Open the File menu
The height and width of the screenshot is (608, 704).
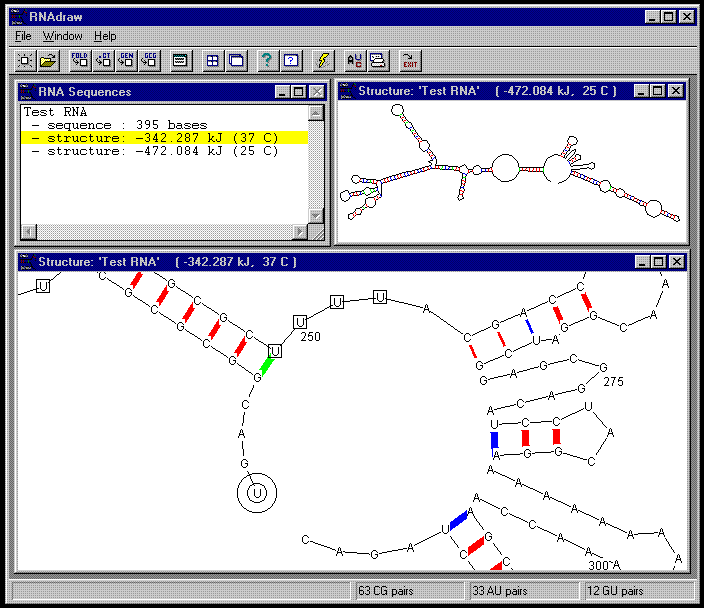pyautogui.click(x=23, y=36)
